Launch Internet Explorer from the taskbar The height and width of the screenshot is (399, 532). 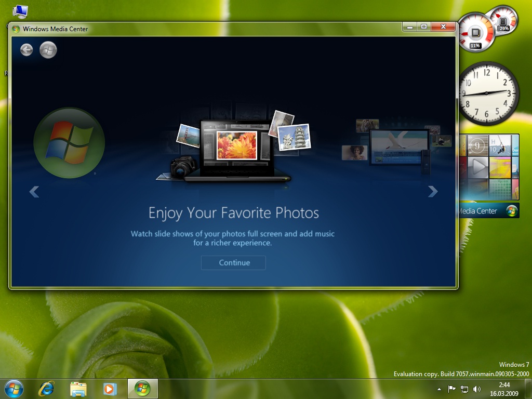point(46,389)
